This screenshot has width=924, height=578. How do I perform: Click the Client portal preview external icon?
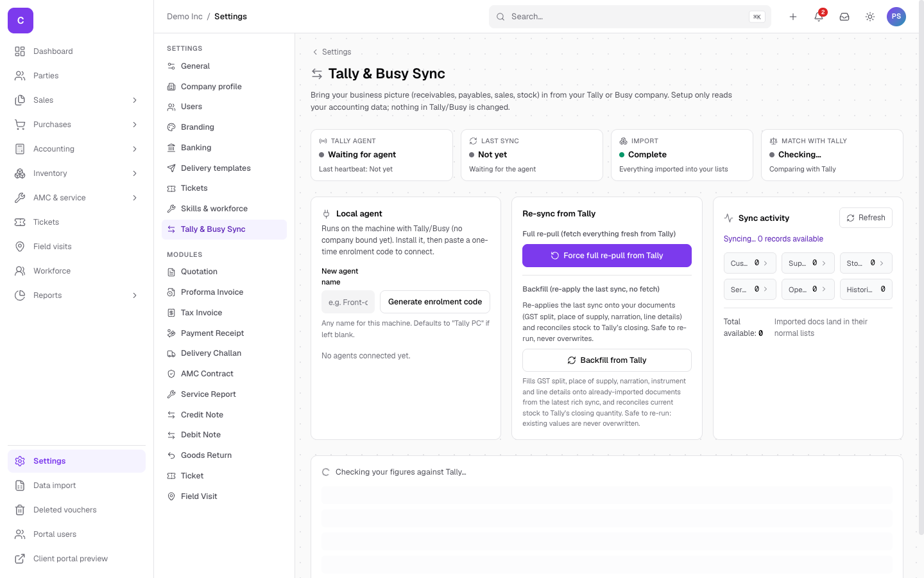[20, 559]
